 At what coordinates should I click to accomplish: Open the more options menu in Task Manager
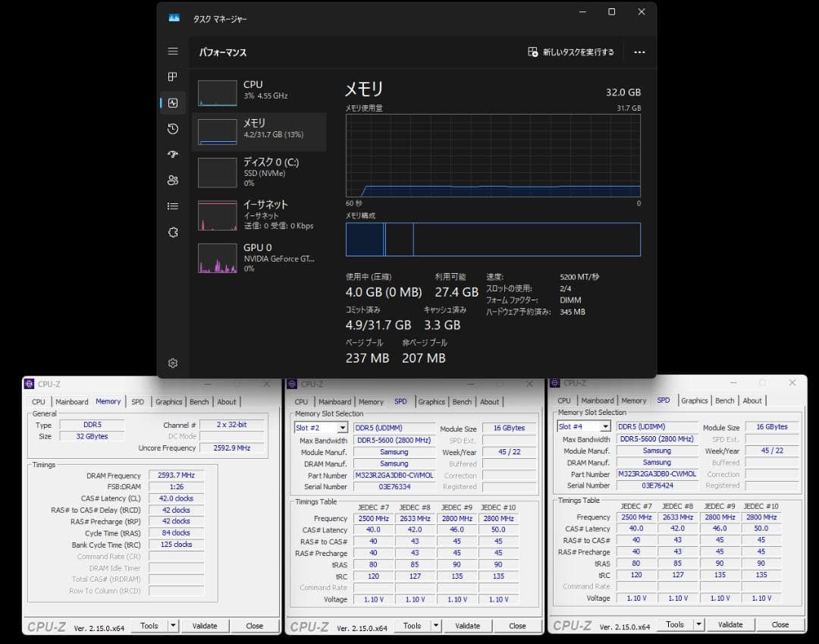[639, 52]
